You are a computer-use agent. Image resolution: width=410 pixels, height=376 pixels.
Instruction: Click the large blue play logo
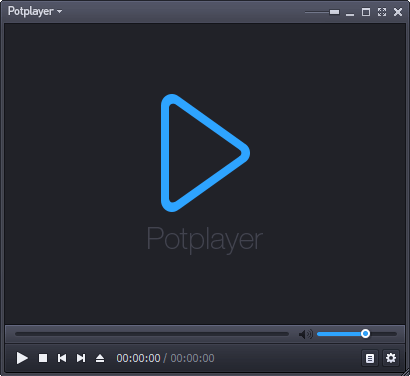coord(205,153)
